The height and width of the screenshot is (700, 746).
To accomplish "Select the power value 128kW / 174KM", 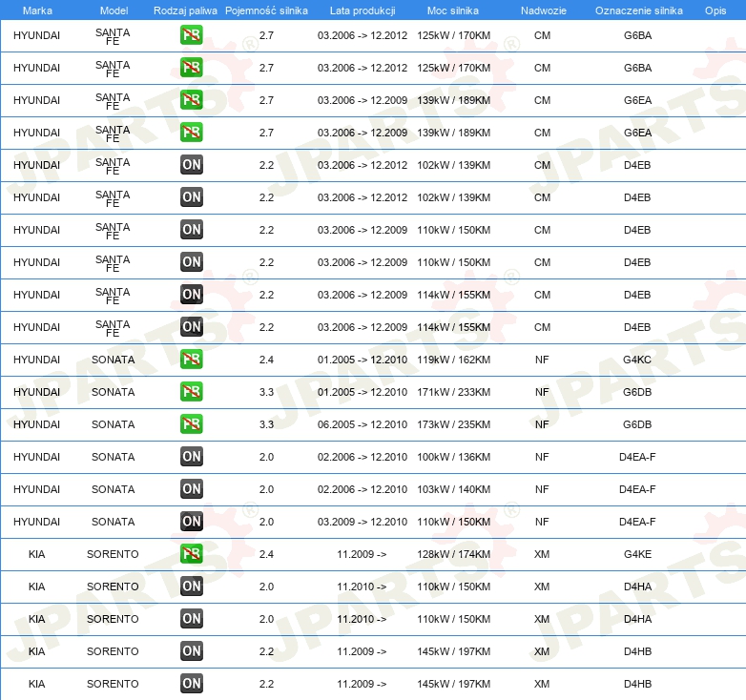I will pos(453,554).
